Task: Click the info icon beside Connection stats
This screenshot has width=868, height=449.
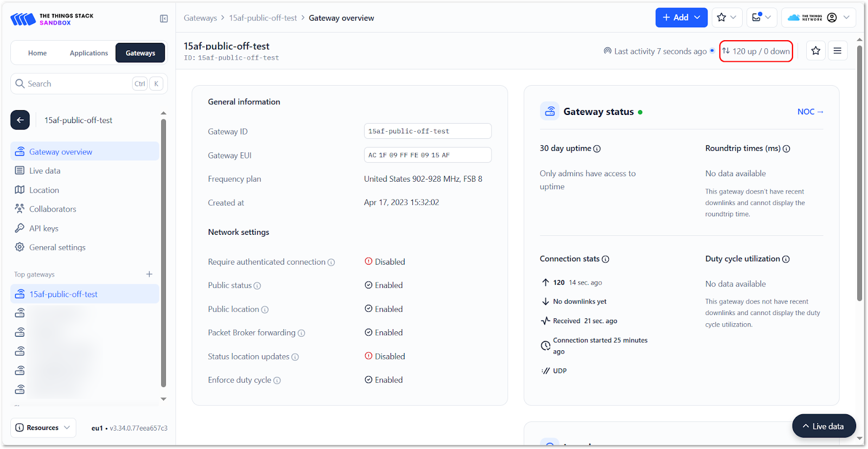Action: (605, 259)
